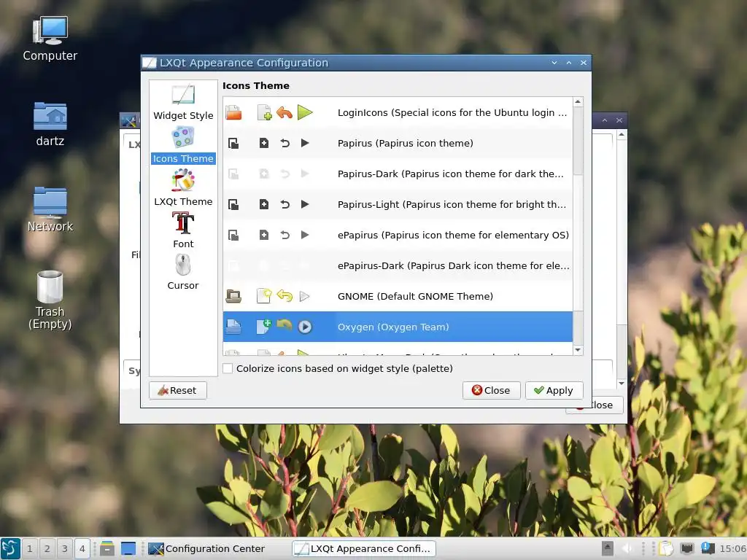Click the folder preview icon in Papirus row

coord(233,144)
